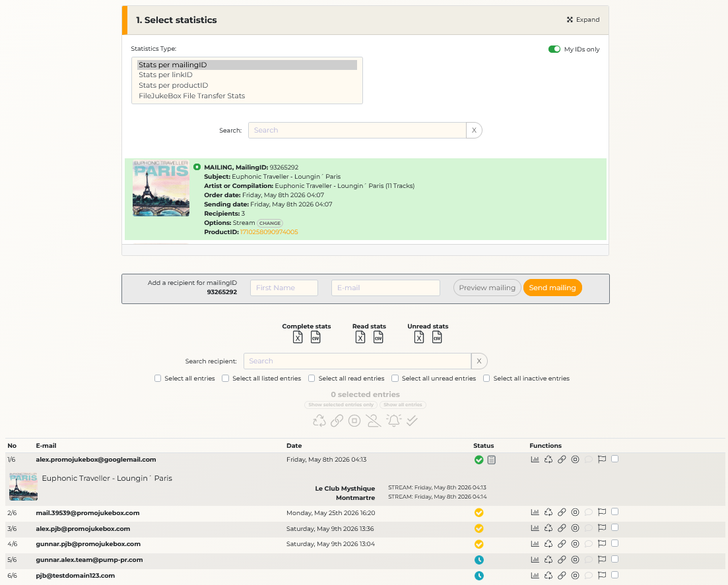Click link icon for mail.39539@promojukebox.com

(562, 512)
